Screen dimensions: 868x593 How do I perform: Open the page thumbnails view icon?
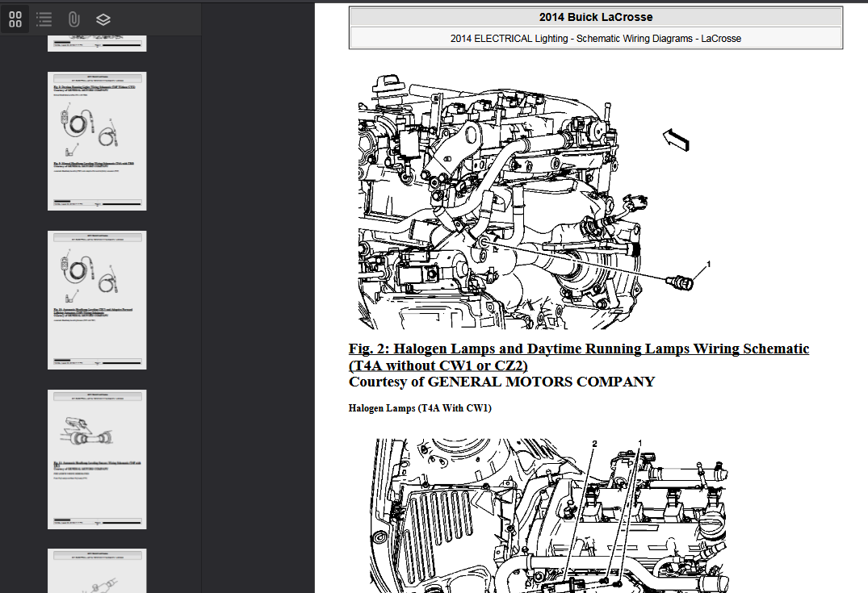click(15, 19)
